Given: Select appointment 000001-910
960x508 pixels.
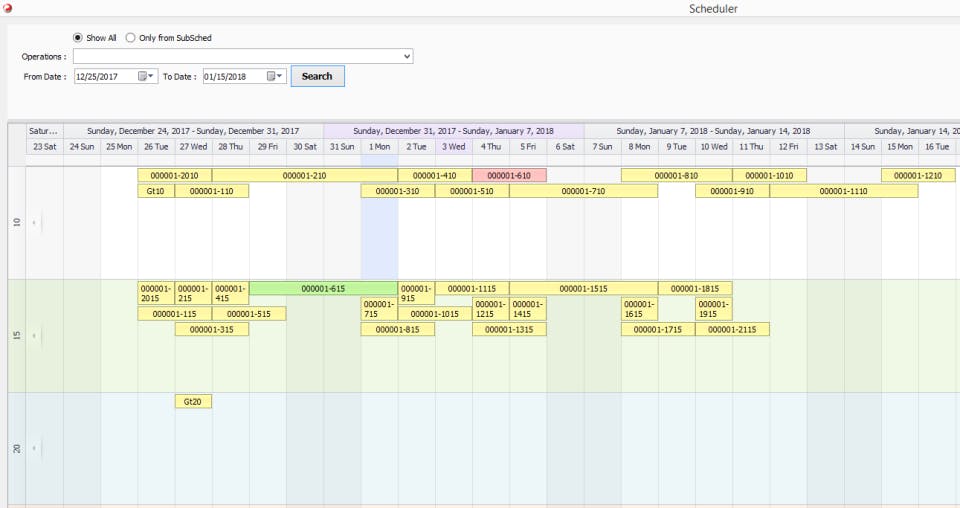Looking at the screenshot, I should click(732, 191).
